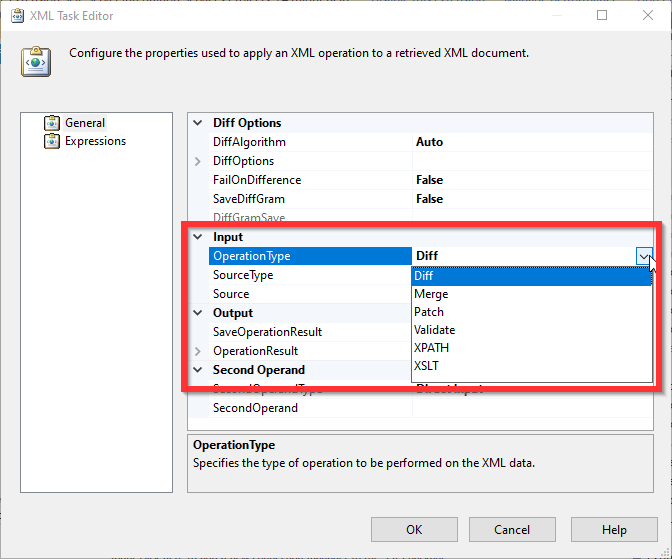Viewport: 672px width, 559px height.
Task: Select XPATH operation type
Action: (431, 348)
